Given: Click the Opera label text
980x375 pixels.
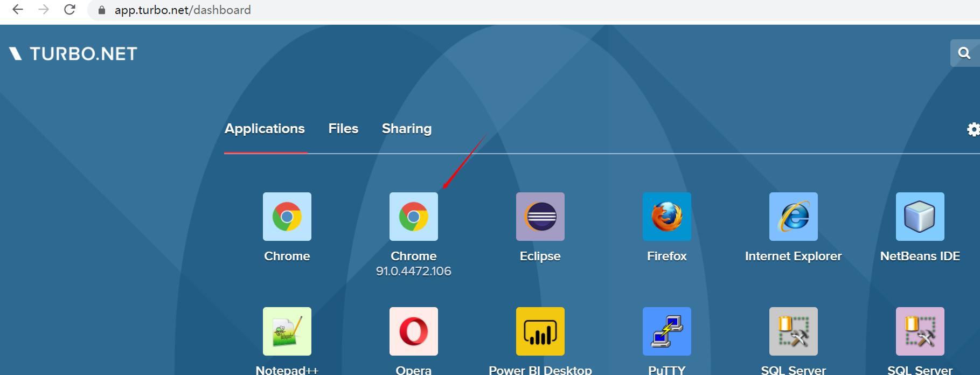Looking at the screenshot, I should (414, 370).
